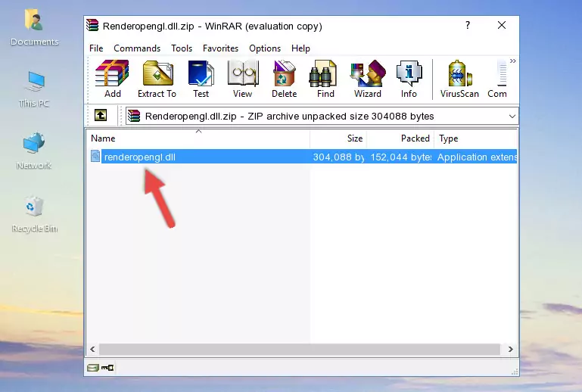Click the Extract To toolbar icon
The image size is (582, 392).
[157, 79]
